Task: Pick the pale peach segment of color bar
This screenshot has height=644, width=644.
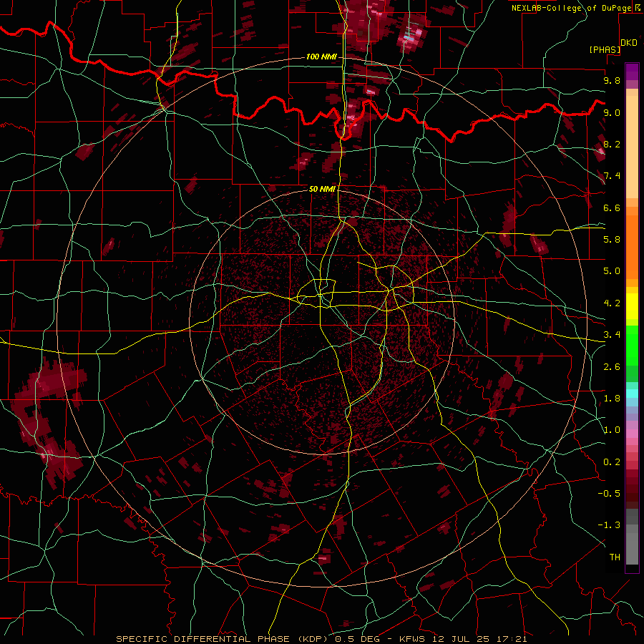Action: [x=632, y=148]
